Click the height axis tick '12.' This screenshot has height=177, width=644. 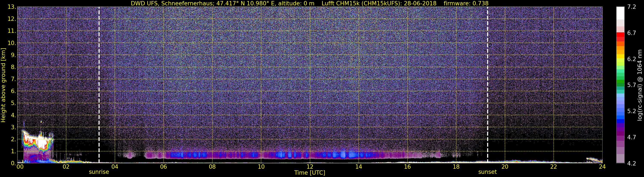point(12,19)
